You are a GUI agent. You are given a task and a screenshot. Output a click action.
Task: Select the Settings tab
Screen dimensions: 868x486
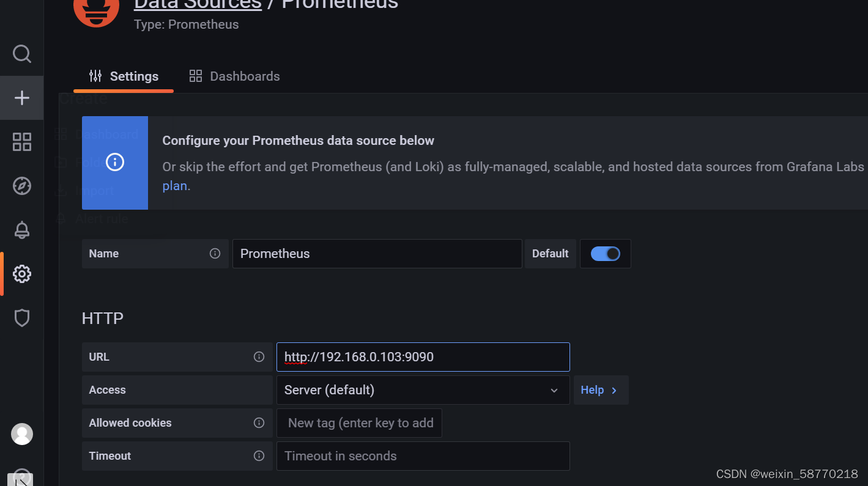point(123,76)
